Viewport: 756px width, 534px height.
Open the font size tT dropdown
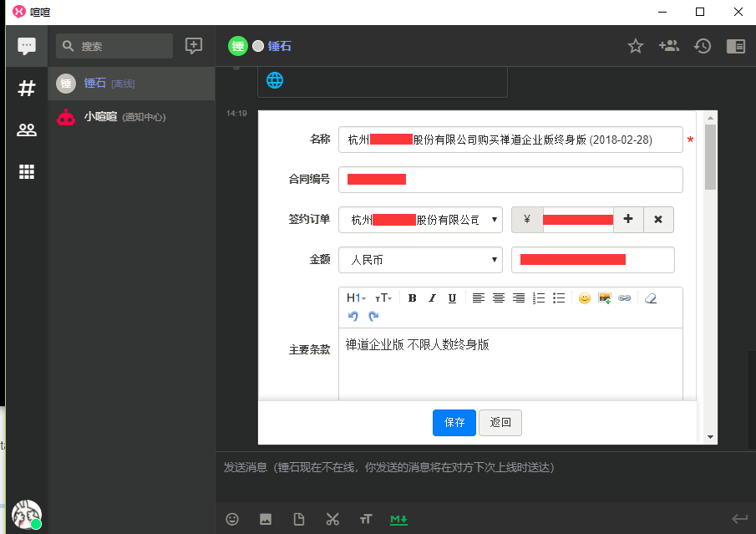[x=383, y=298]
